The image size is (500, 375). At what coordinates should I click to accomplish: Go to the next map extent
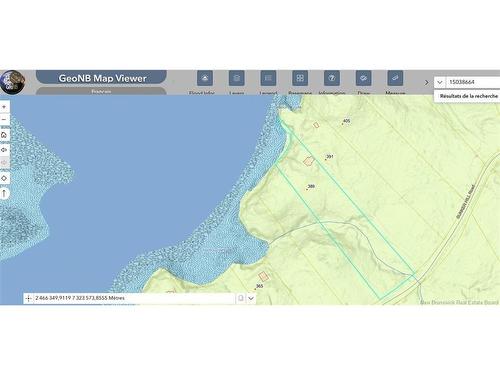tap(4, 163)
